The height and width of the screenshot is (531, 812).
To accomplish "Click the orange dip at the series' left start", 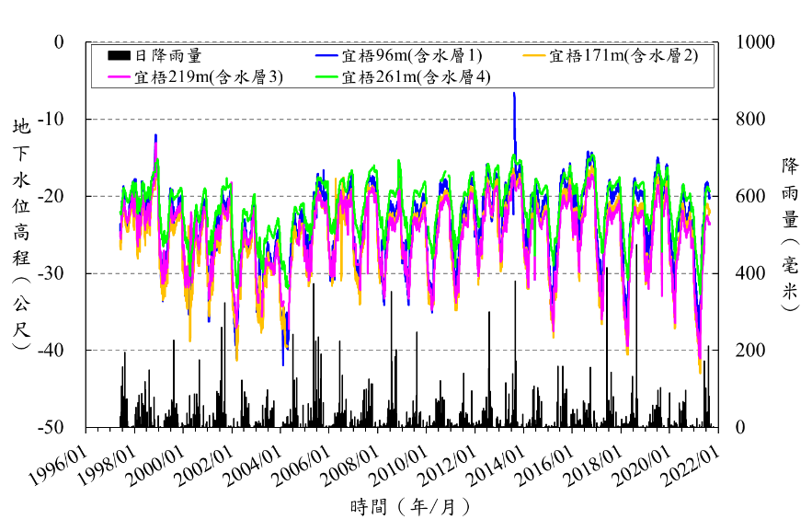I will [120, 247].
